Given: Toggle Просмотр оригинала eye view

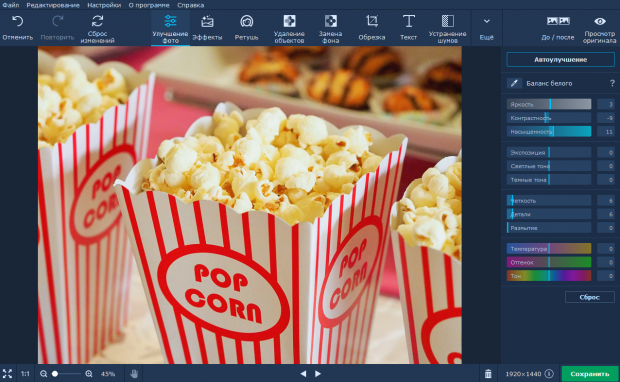Looking at the screenshot, I should point(599,28).
